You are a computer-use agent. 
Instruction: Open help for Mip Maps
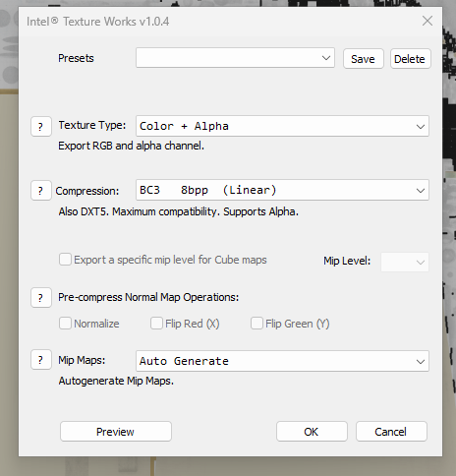(41, 360)
